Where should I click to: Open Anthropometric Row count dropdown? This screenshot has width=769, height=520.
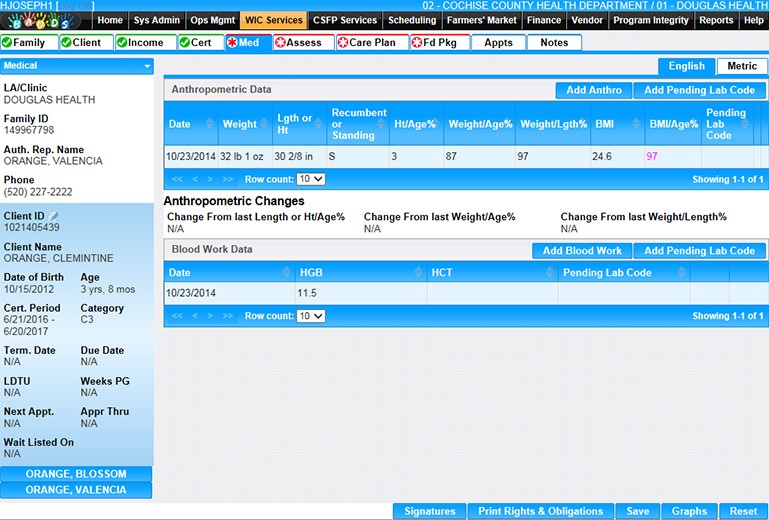pos(311,179)
